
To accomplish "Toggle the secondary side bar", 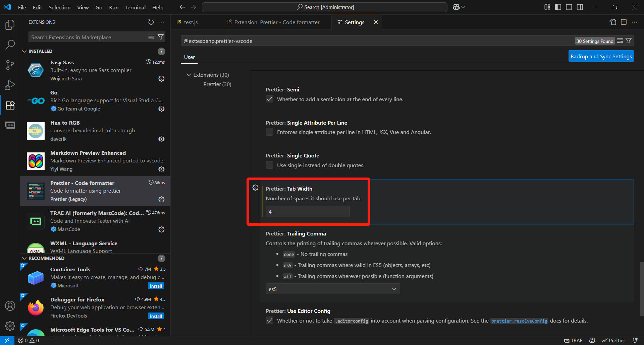I will (580, 7).
